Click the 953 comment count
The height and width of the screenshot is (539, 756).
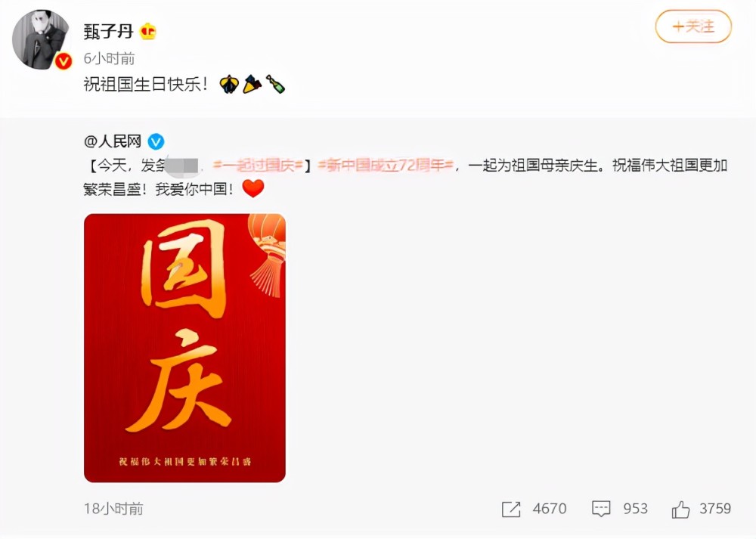[636, 509]
